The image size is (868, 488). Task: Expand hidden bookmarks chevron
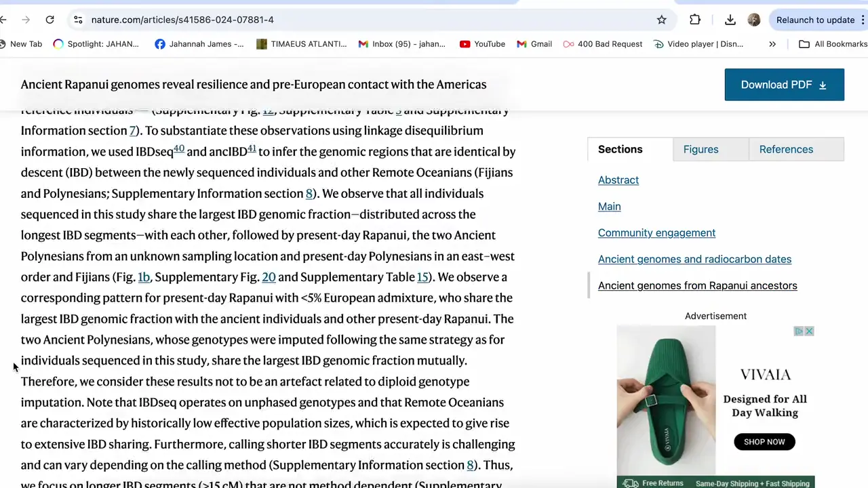pyautogui.click(x=772, y=44)
